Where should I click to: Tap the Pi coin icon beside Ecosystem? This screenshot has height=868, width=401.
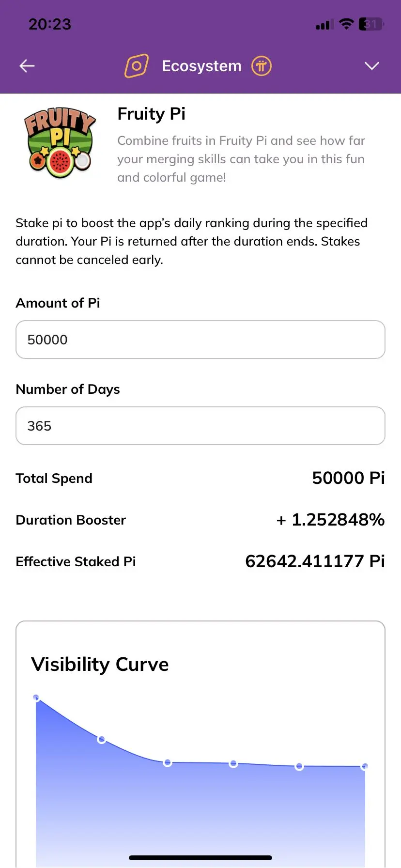pyautogui.click(x=262, y=66)
